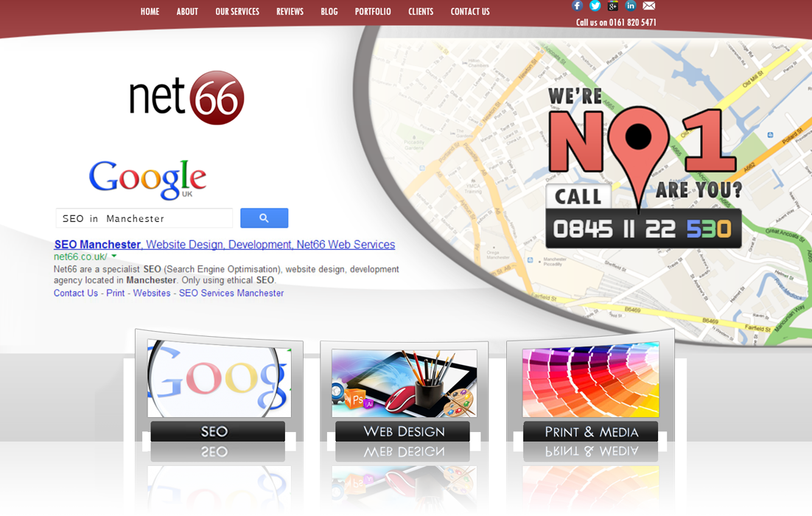This screenshot has height=516, width=812.
Task: Open the Twitter social icon
Action: tap(595, 6)
